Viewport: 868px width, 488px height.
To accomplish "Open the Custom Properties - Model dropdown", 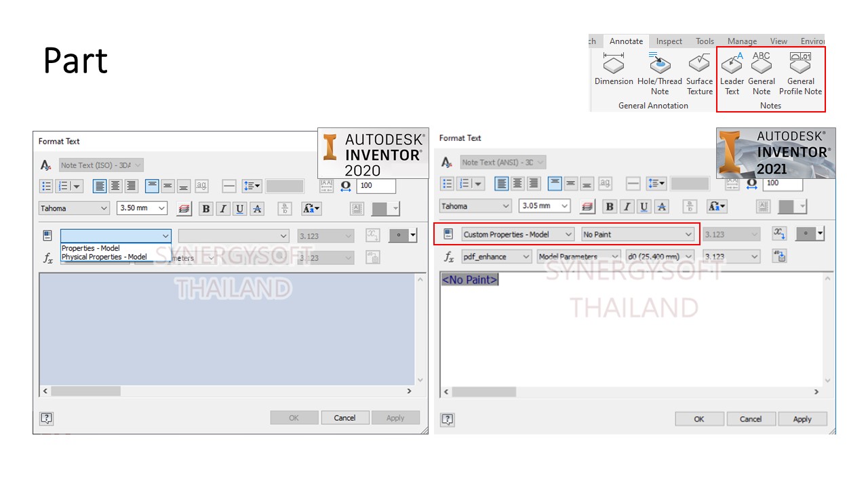I will pos(518,235).
